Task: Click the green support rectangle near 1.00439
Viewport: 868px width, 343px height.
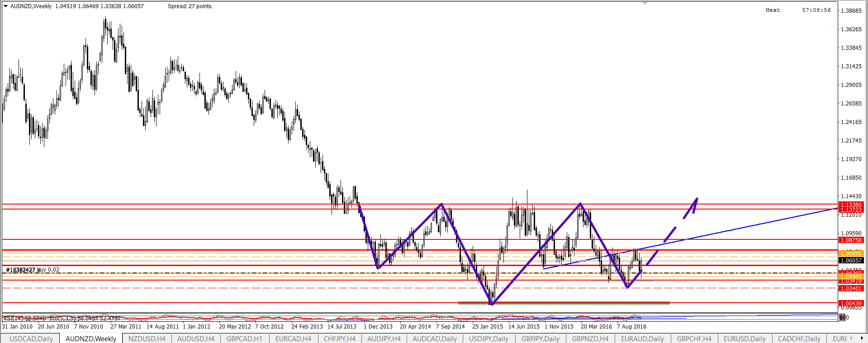Action: coord(564,303)
